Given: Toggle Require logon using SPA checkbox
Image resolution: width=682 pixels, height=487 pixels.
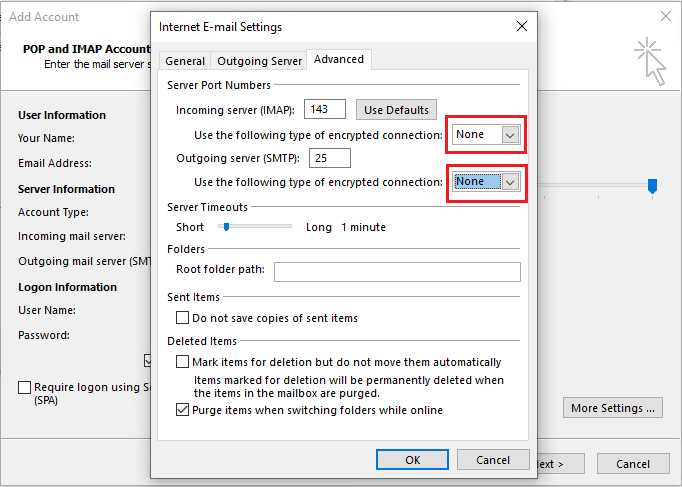Looking at the screenshot, I should point(24,387).
